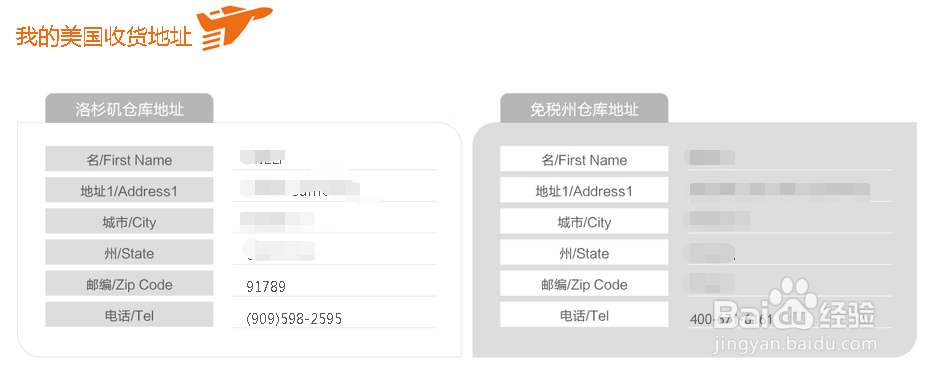Click 城市/City label in tax-free panel

[x=584, y=222]
